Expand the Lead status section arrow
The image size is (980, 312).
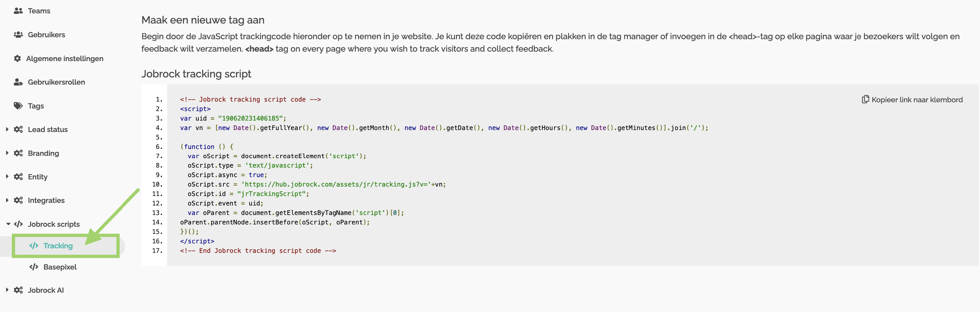tap(7, 129)
